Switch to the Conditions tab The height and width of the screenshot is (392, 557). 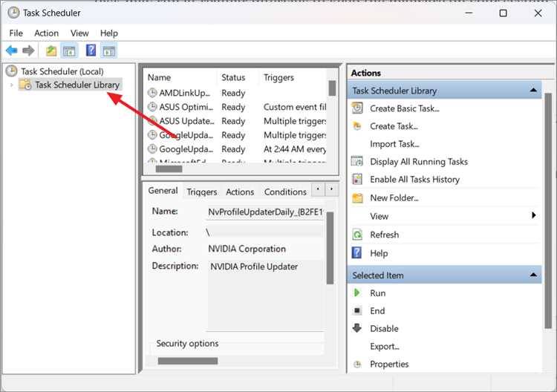[x=285, y=192]
